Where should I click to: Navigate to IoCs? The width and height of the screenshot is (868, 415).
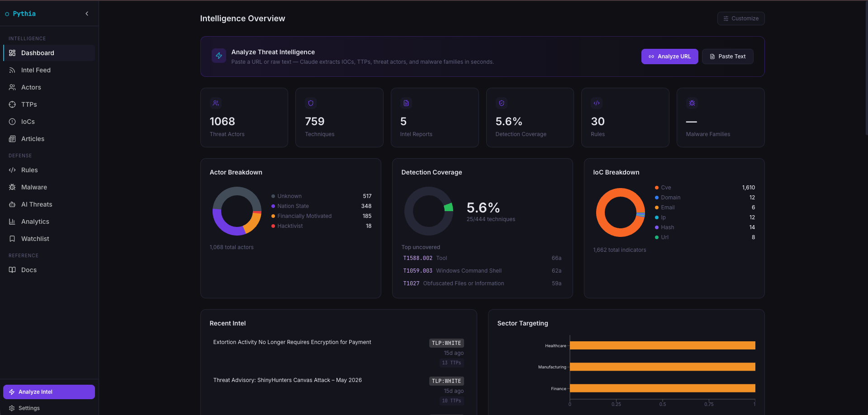49,122
